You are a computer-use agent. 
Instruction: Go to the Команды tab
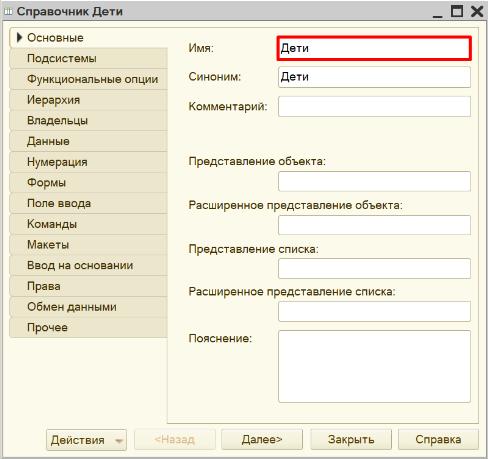click(89, 224)
